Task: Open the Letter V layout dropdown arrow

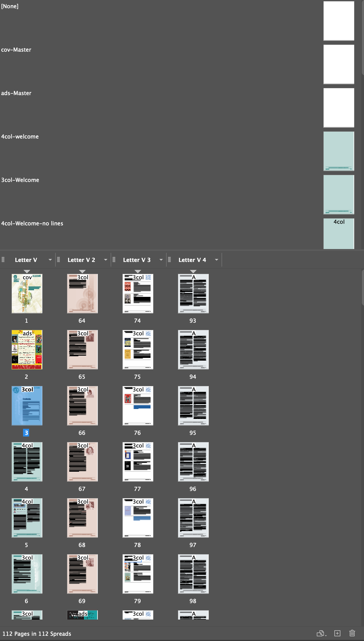Action: tap(50, 260)
